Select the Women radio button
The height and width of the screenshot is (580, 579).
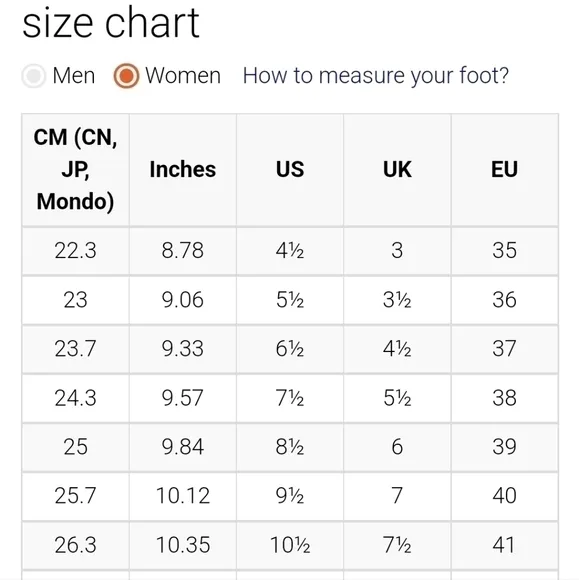tap(127, 76)
